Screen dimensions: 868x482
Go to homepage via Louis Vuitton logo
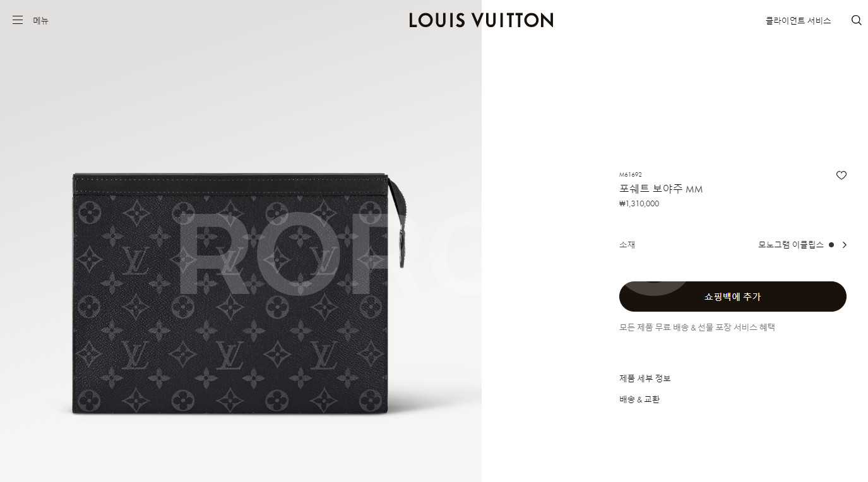coord(481,20)
